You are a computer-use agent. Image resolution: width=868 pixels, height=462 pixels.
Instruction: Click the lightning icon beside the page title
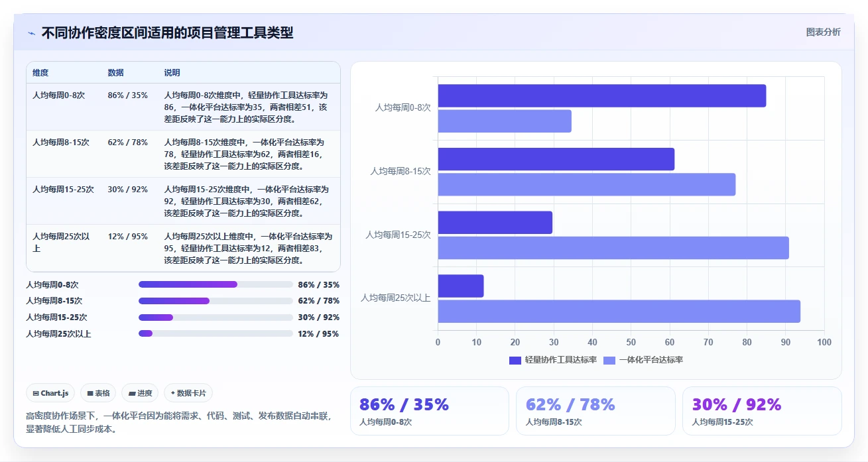[31, 33]
